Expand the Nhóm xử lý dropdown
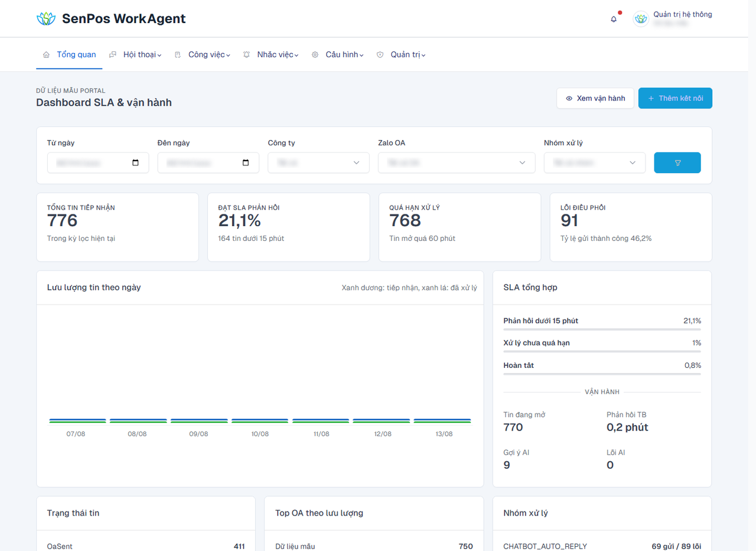Viewport: 756px width, 551px height. tap(595, 163)
